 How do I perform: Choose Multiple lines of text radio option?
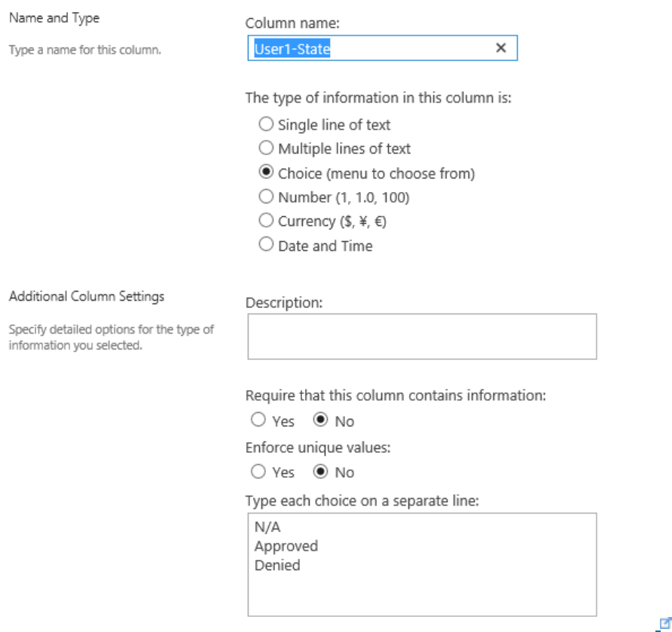tap(264, 148)
